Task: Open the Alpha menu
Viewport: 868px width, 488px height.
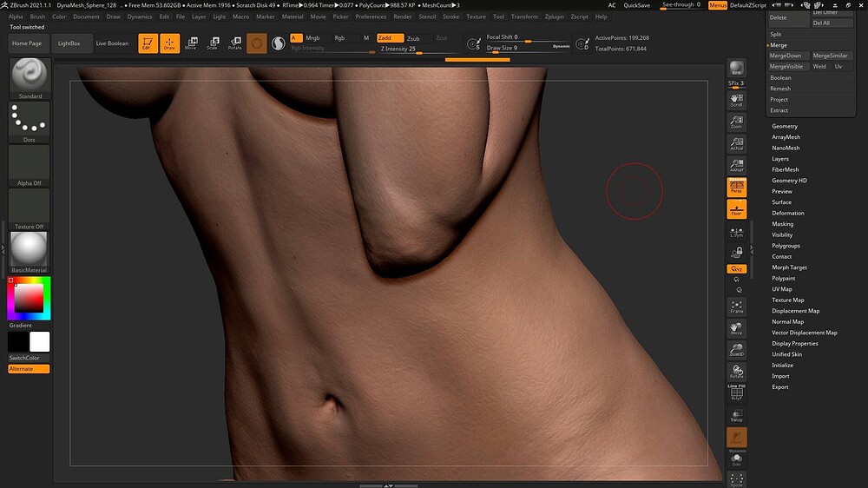Action: 16,16
